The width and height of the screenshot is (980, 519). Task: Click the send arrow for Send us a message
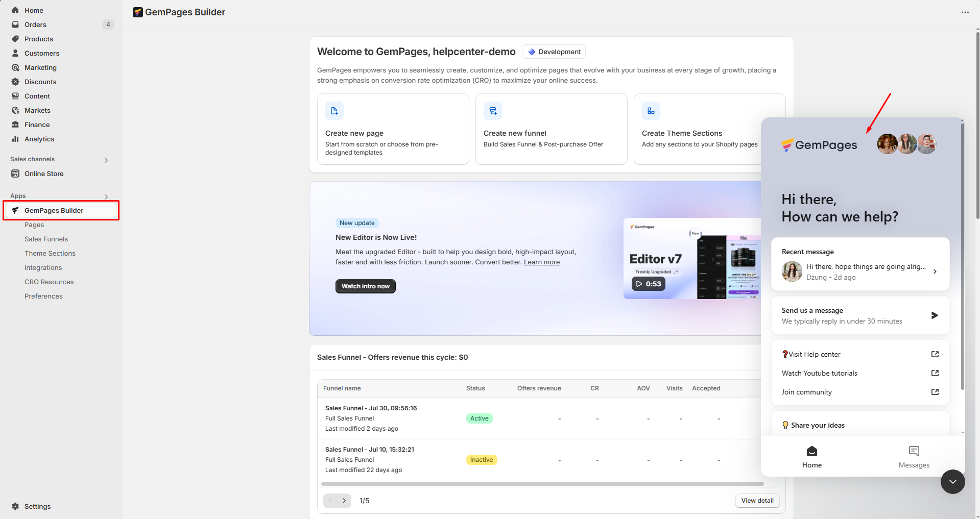click(934, 315)
